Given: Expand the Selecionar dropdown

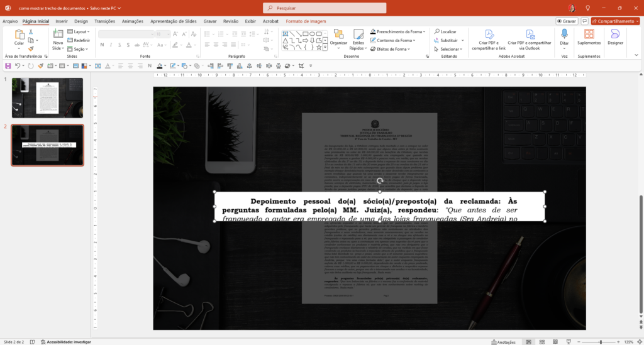Looking at the screenshot, I should click(450, 49).
